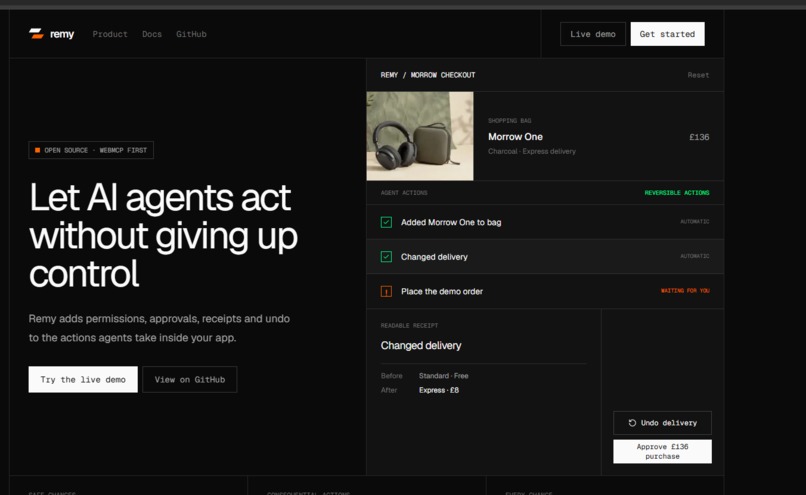Image resolution: width=806 pixels, height=495 pixels.
Task: Click the orange Place the demo order indicator
Action: coord(386,291)
